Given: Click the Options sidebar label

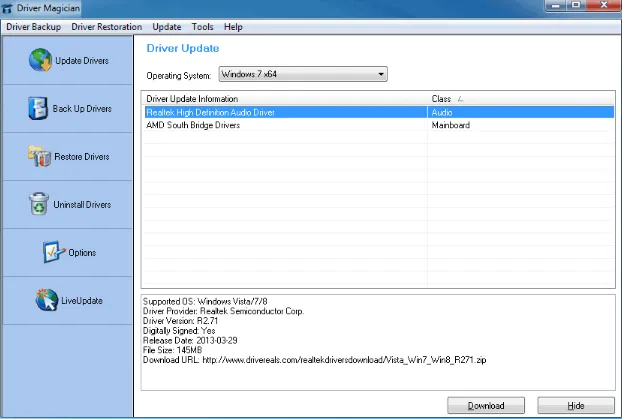Looking at the screenshot, I should 82,253.
